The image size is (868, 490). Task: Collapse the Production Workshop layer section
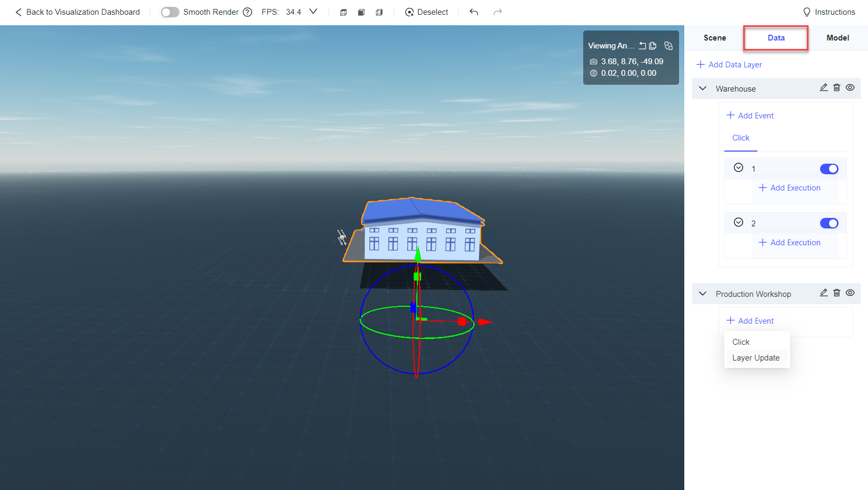tap(703, 294)
